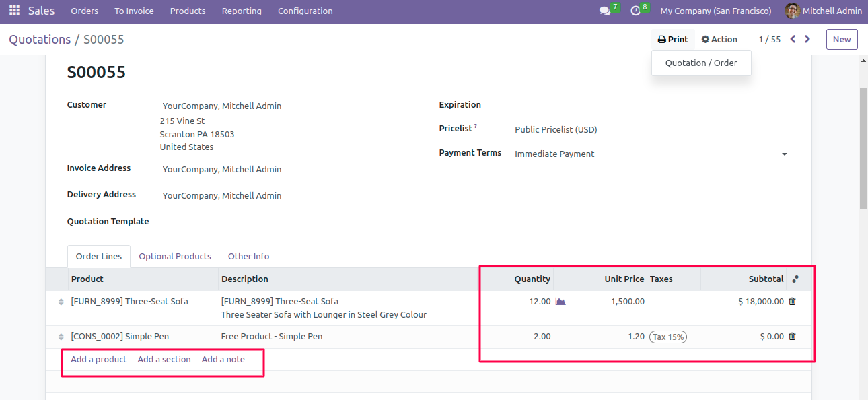Delete the Three-Seat Sofa order line

pyautogui.click(x=792, y=302)
